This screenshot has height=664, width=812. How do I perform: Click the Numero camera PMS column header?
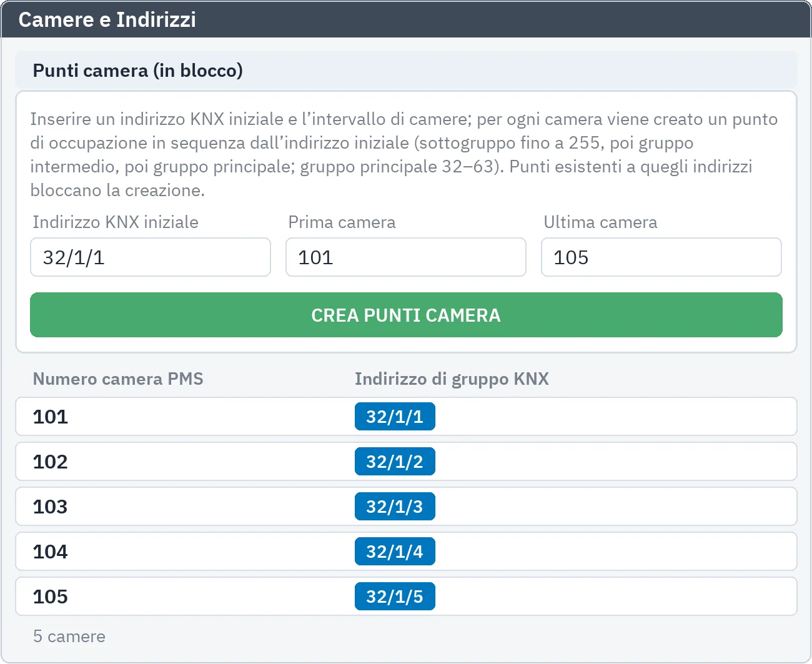118,379
